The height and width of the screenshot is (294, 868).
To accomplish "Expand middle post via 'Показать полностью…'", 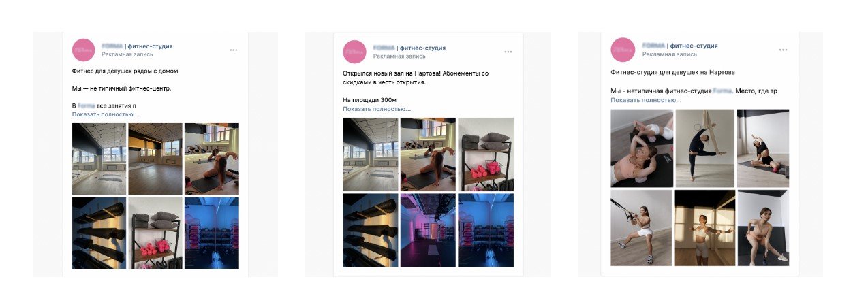I will [377, 109].
